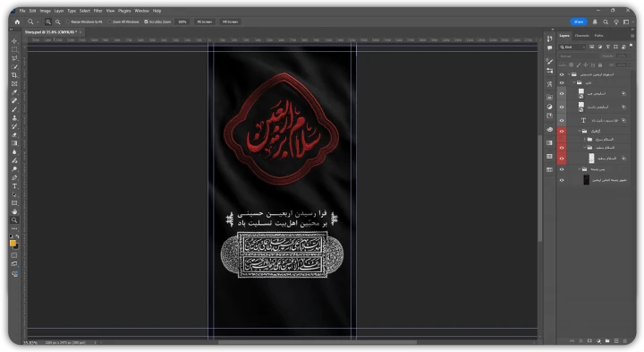Select the Crop tool

[x=14, y=75]
